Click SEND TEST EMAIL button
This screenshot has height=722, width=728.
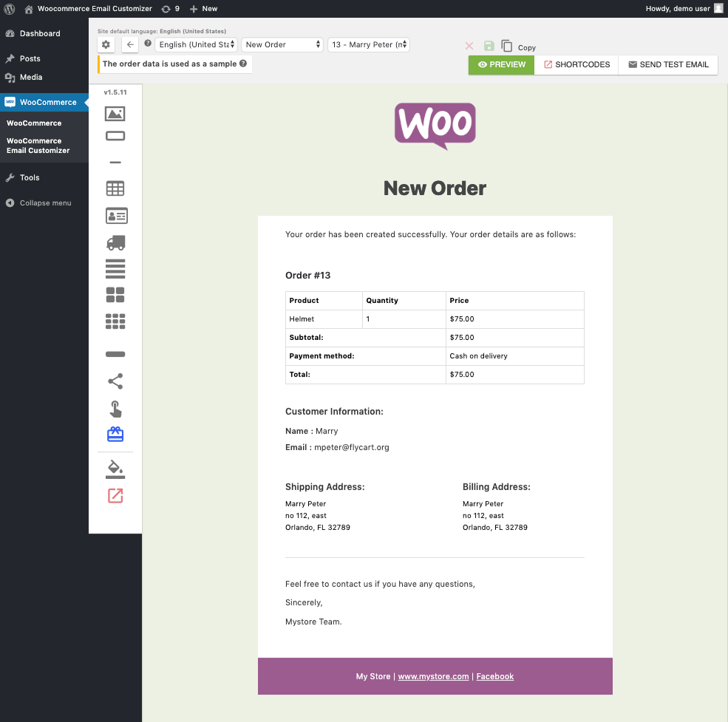tap(668, 64)
